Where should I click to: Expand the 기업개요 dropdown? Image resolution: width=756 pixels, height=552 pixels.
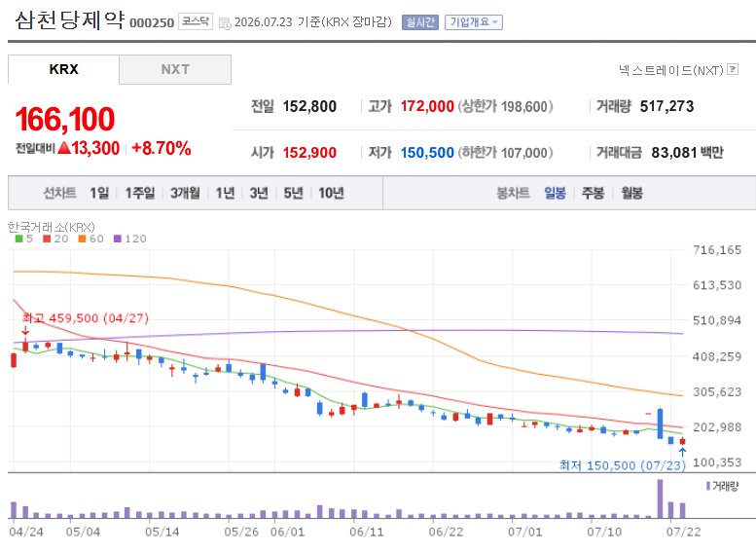tap(474, 22)
